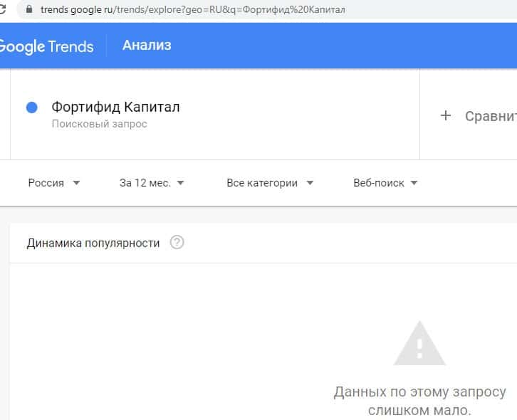Screen dimensions: 517x420
Task: Open the Веб-поиск search type dropdown
Action: coord(385,183)
